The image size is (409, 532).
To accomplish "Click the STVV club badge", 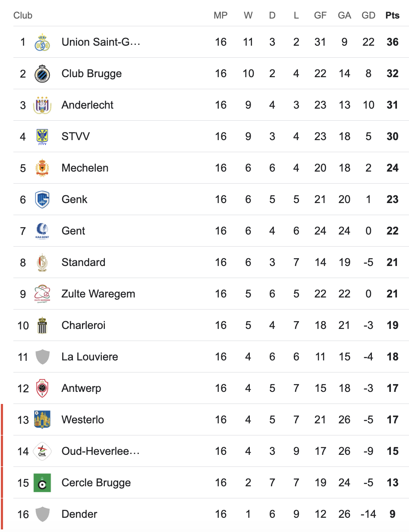I will 42,137.
